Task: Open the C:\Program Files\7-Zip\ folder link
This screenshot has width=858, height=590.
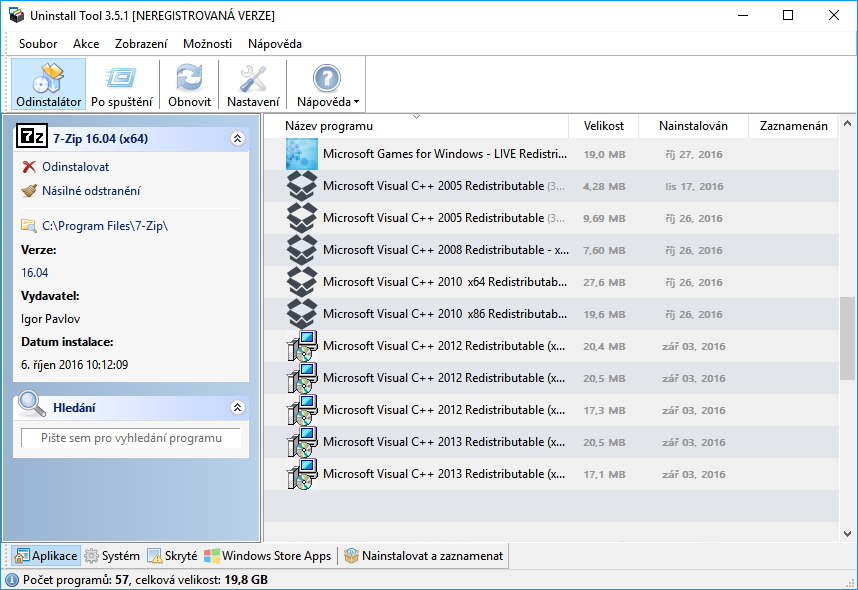Action: coord(105,225)
